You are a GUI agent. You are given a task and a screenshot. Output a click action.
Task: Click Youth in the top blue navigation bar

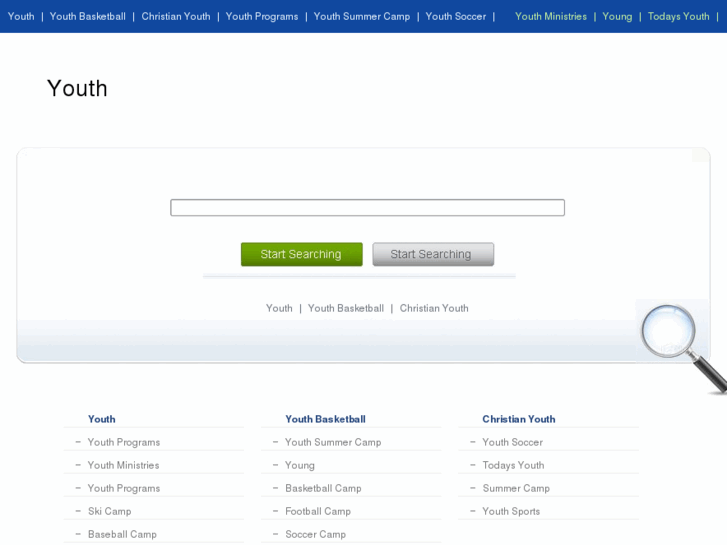click(x=21, y=16)
